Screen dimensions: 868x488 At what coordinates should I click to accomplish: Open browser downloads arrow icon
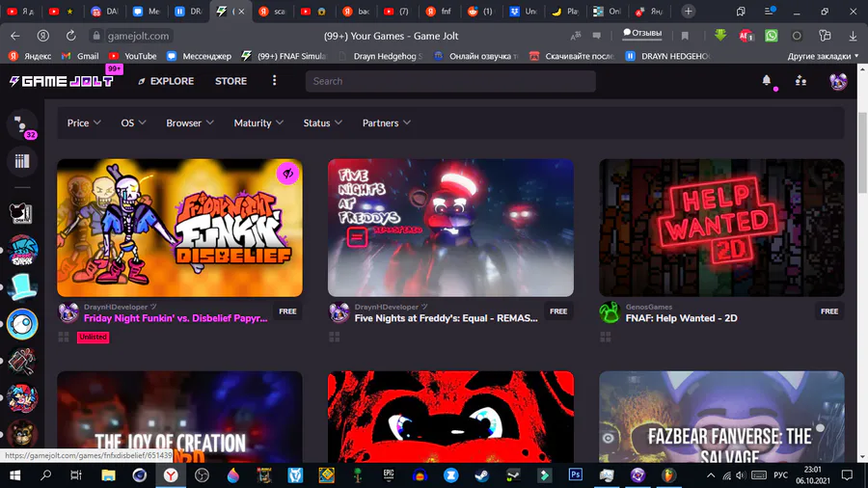coord(853,36)
